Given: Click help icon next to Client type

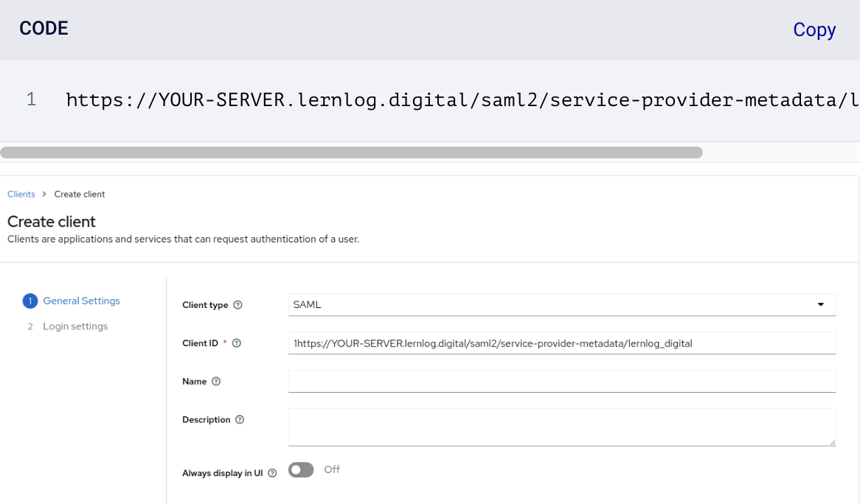Looking at the screenshot, I should click(x=237, y=305).
